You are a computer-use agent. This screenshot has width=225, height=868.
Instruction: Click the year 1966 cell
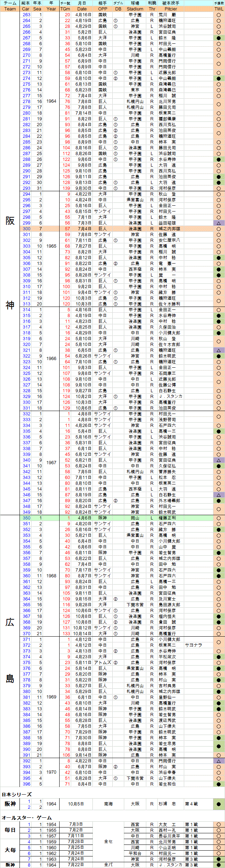click(x=51, y=359)
